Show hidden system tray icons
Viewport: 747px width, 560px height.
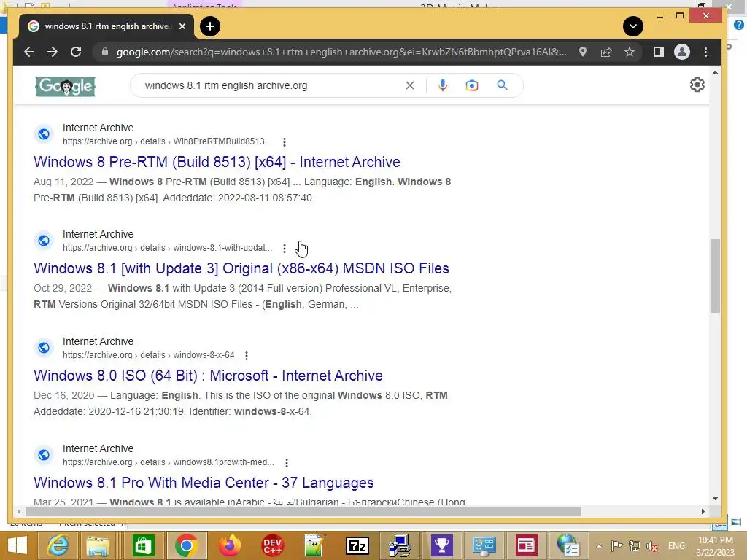coord(600,546)
